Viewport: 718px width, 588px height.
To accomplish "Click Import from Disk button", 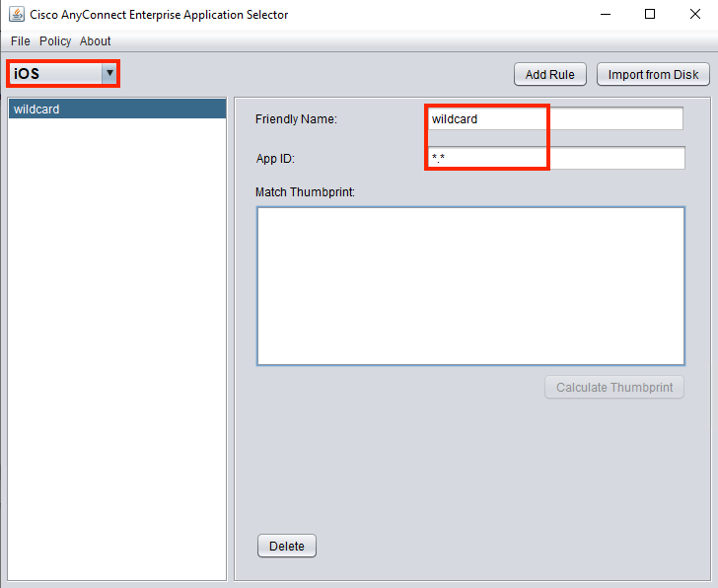I will coord(653,74).
